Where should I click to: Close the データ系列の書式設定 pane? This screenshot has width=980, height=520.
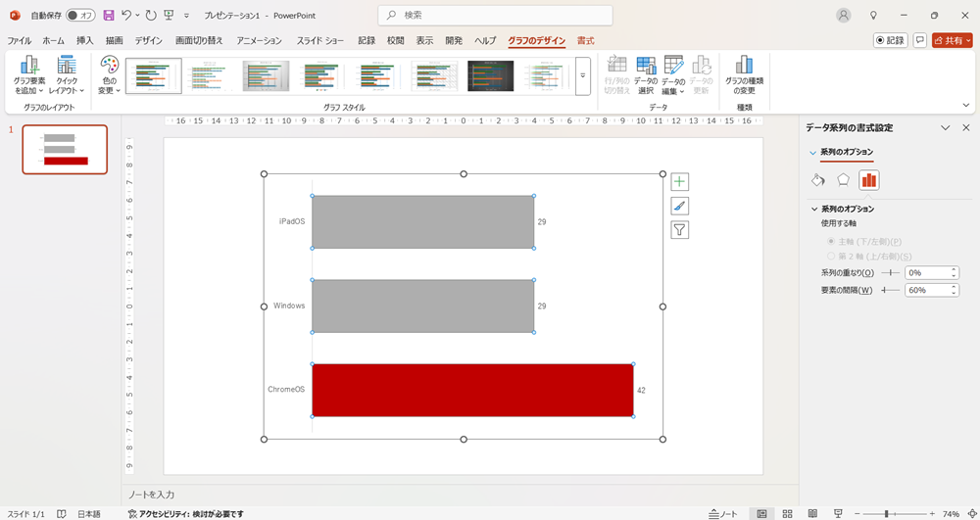[x=965, y=127]
